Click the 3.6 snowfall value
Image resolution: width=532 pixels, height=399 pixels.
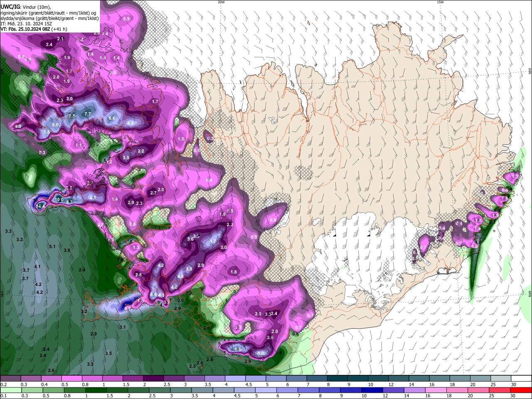190,239
